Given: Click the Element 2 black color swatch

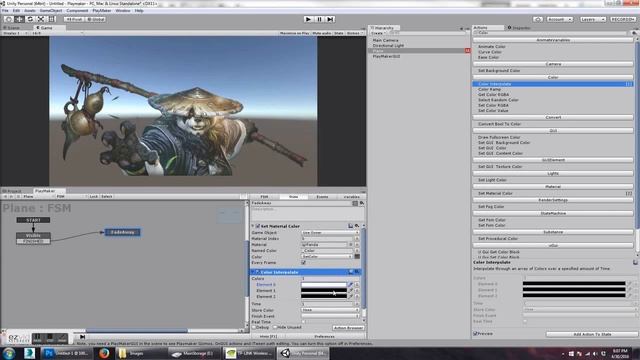Looking at the screenshot, I should pos(324,297).
